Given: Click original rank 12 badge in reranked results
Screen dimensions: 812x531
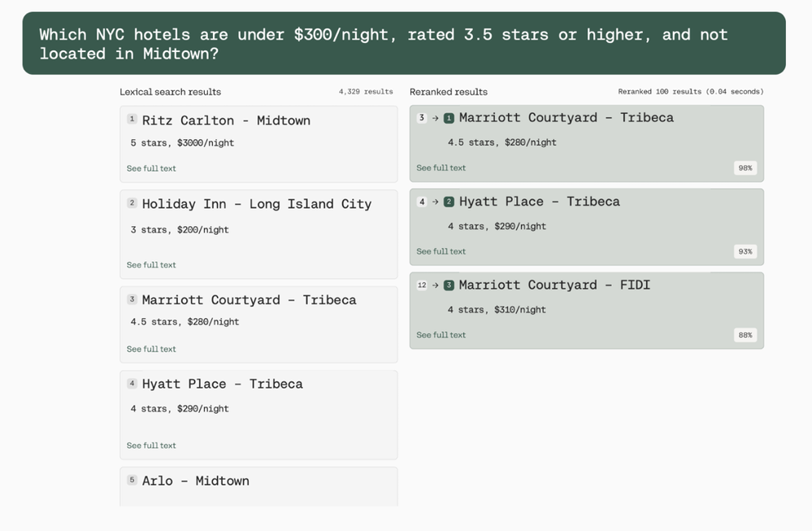Looking at the screenshot, I should coord(422,285).
